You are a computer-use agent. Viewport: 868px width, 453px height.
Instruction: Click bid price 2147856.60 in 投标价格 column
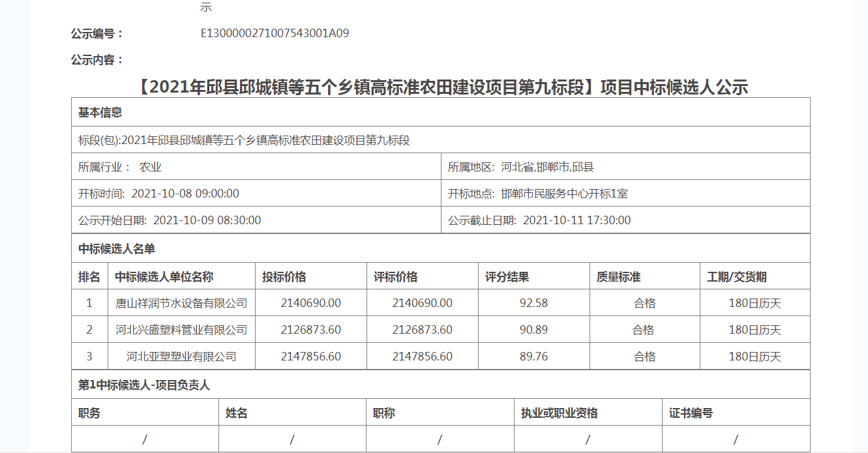click(311, 357)
